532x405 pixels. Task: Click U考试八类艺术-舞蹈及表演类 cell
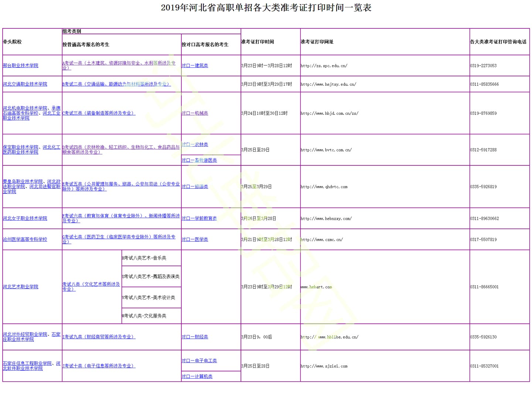pos(151,277)
